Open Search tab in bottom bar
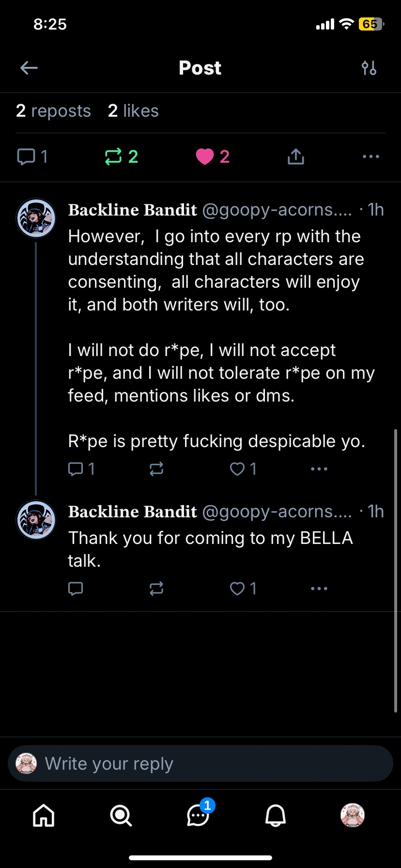This screenshot has width=401, height=868. pos(121,816)
